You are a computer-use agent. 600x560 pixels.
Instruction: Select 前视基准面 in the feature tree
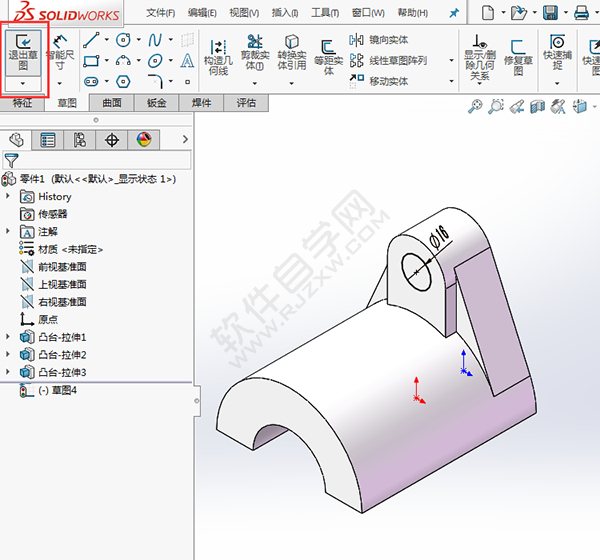point(53,266)
